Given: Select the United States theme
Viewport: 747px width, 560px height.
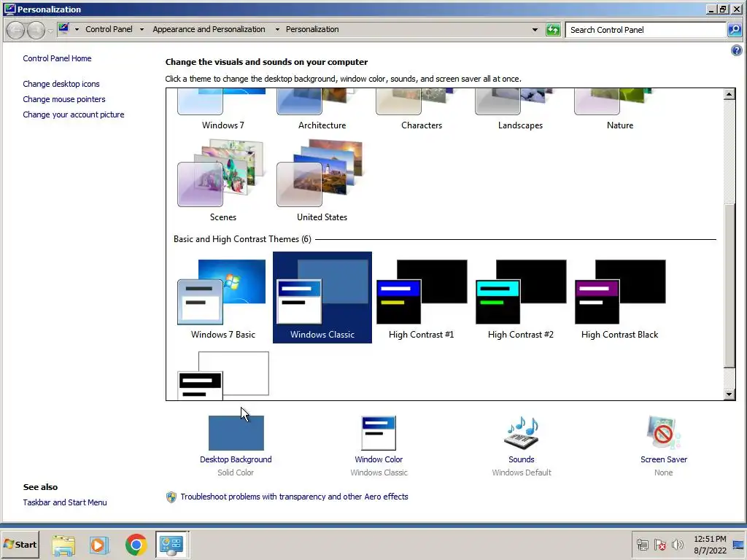Looking at the screenshot, I should [322, 180].
